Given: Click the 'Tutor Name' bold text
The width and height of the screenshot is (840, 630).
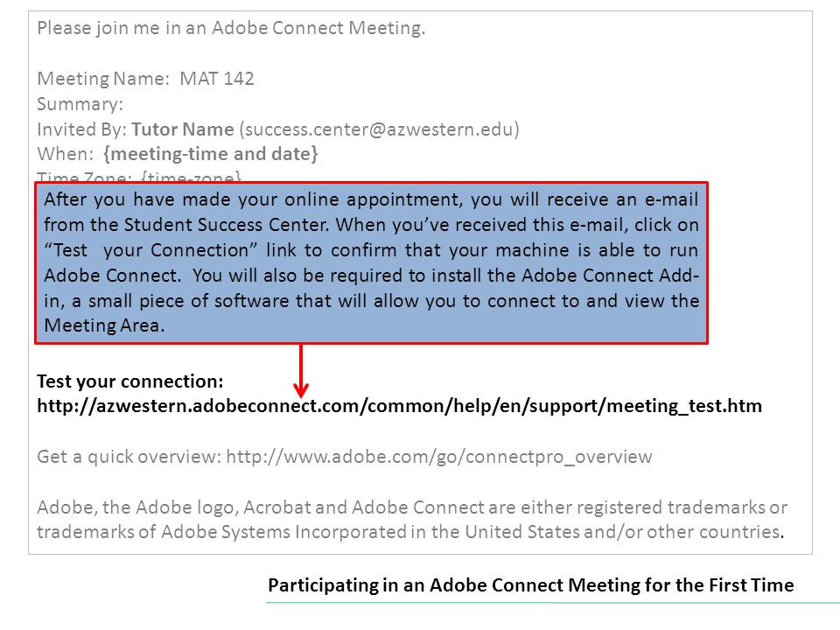Looking at the screenshot, I should [183, 129].
